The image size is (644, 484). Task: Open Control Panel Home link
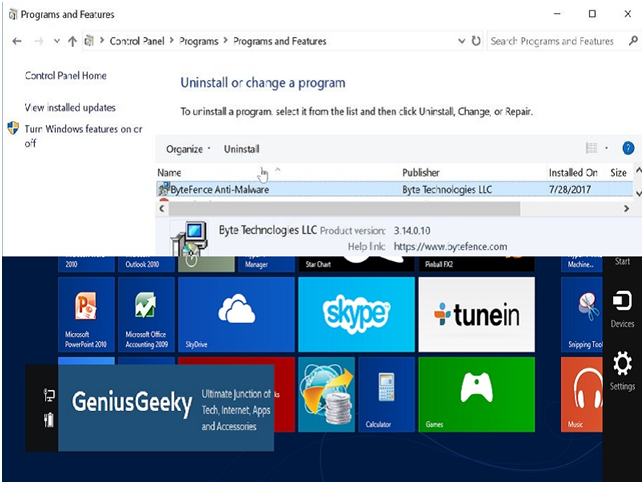[66, 76]
